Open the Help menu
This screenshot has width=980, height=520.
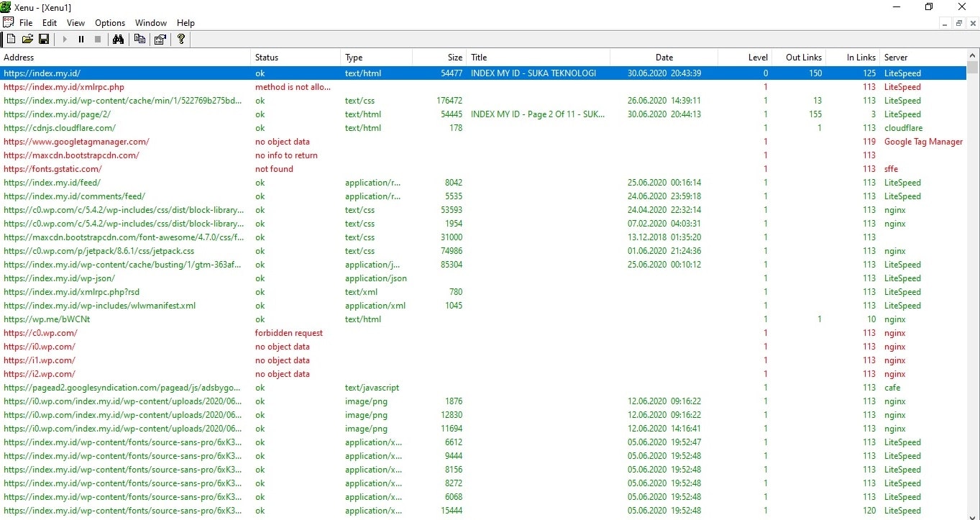[186, 23]
